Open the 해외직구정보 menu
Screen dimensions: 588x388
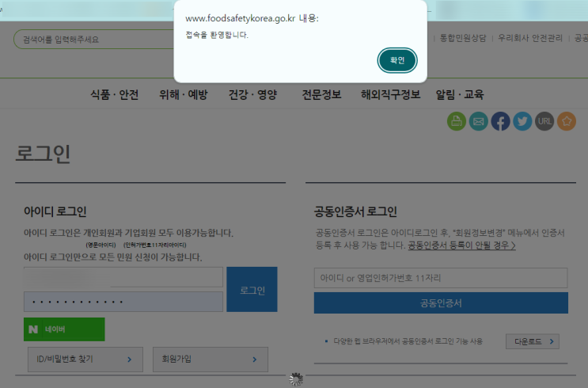(391, 94)
